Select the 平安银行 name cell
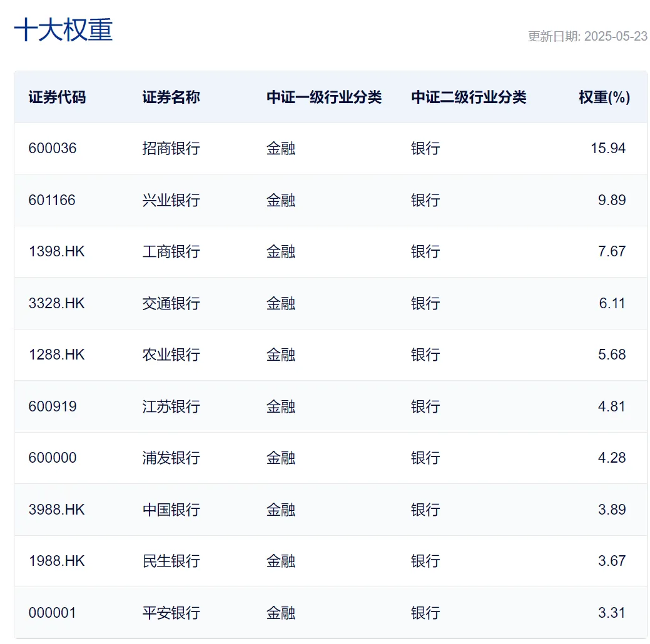 (171, 613)
